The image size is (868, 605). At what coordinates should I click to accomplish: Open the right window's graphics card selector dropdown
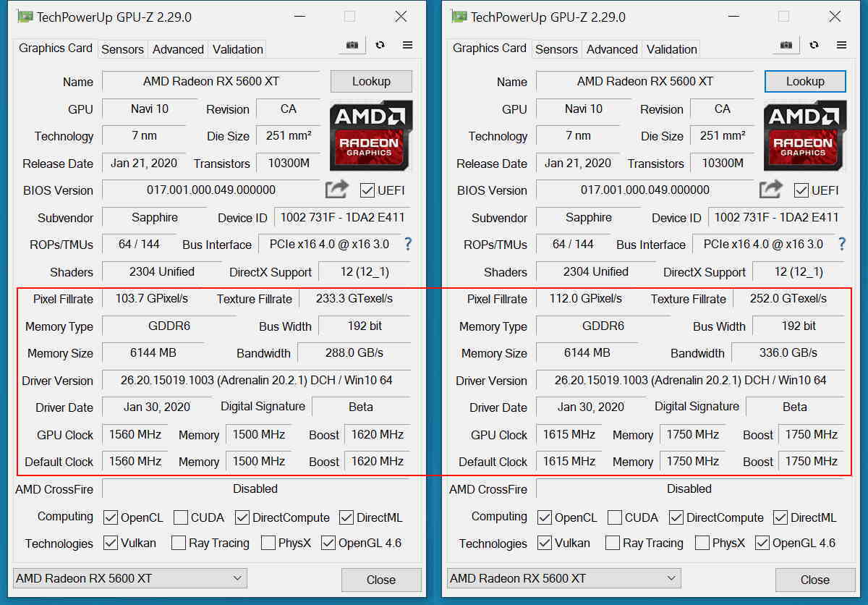(x=564, y=578)
